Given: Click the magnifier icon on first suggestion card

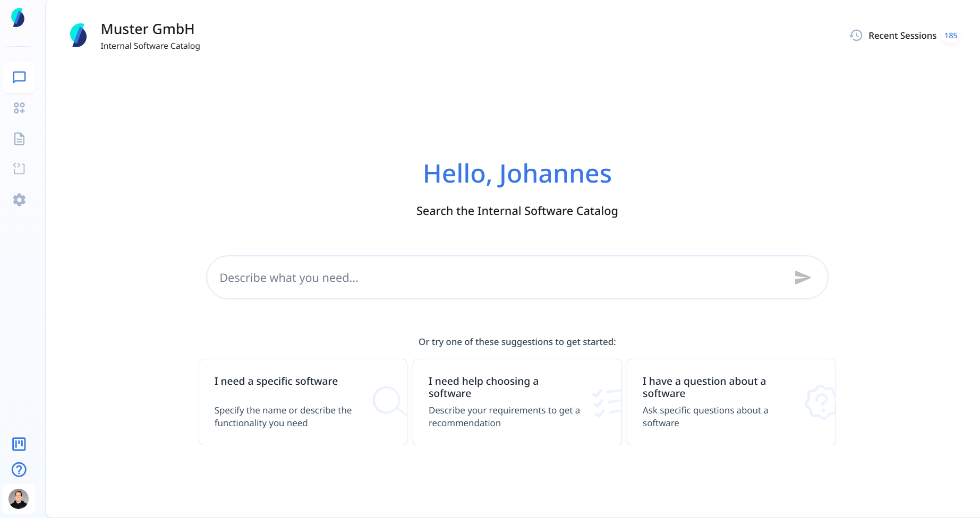Looking at the screenshot, I should click(389, 401).
